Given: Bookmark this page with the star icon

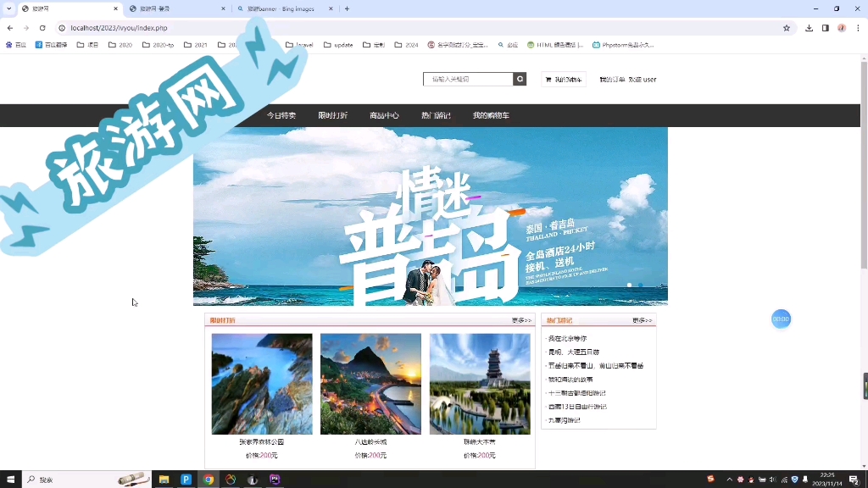Looking at the screenshot, I should coord(786,28).
